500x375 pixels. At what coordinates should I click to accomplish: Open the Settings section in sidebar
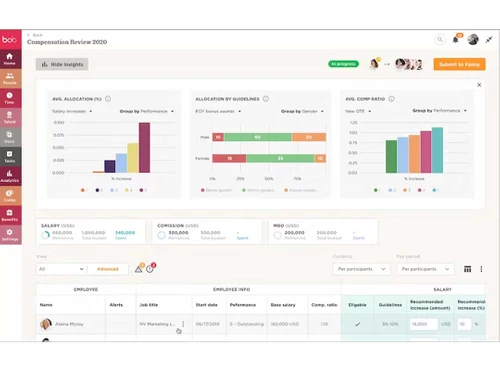pyautogui.click(x=10, y=235)
